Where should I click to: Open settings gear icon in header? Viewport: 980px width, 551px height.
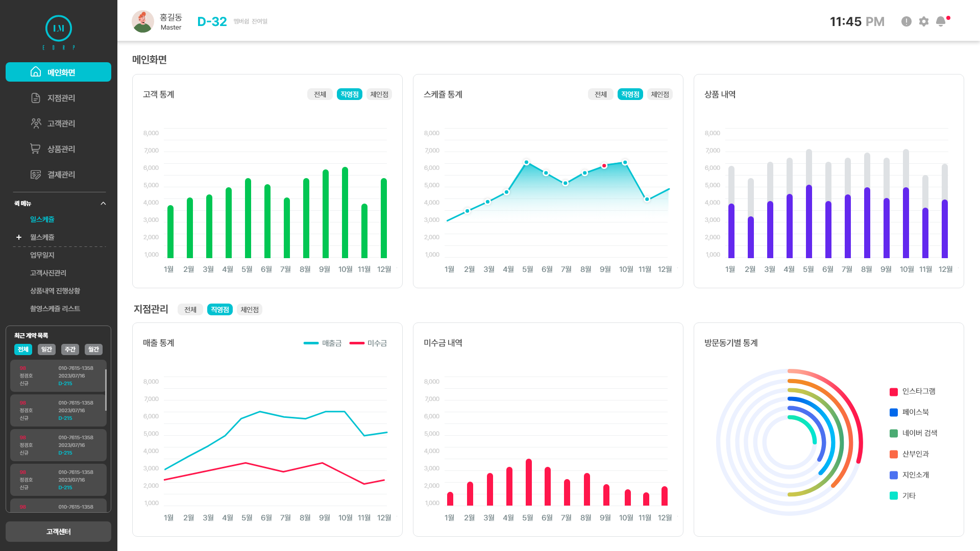click(924, 21)
